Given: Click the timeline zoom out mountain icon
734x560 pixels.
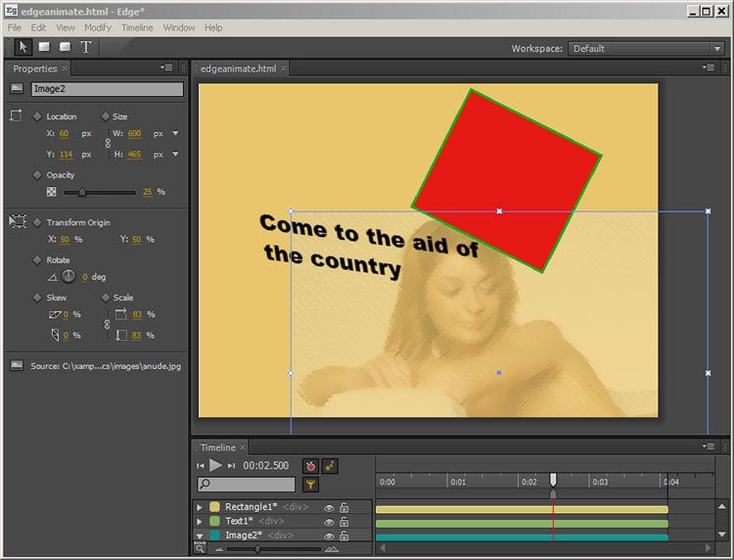Looking at the screenshot, I should tap(218, 549).
